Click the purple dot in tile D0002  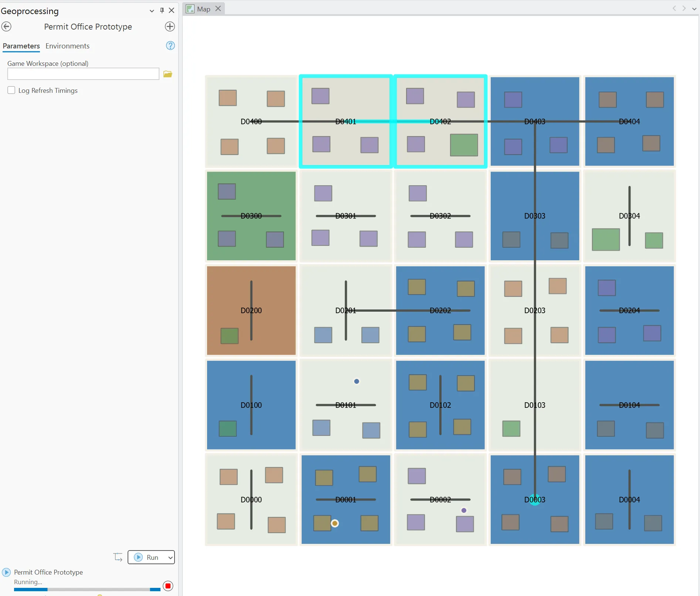[464, 510]
